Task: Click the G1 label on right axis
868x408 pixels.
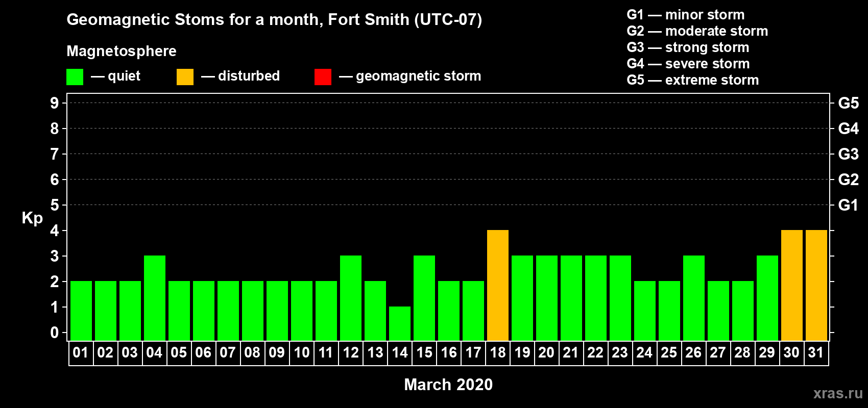Action: (x=849, y=205)
